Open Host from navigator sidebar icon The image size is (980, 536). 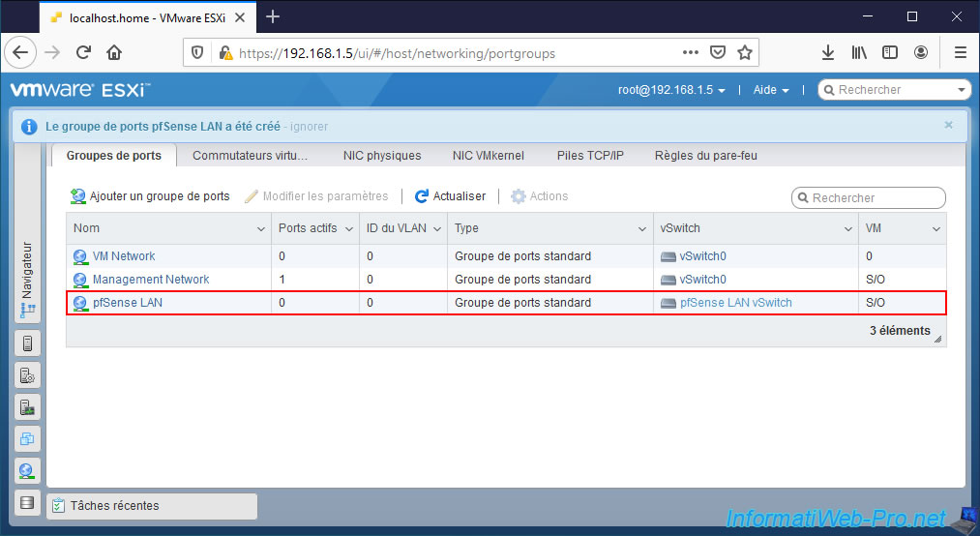coord(27,342)
